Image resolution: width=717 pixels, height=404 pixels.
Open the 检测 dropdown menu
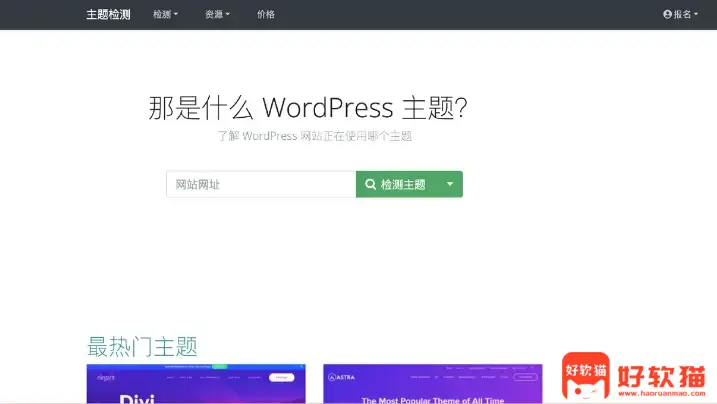(x=165, y=15)
